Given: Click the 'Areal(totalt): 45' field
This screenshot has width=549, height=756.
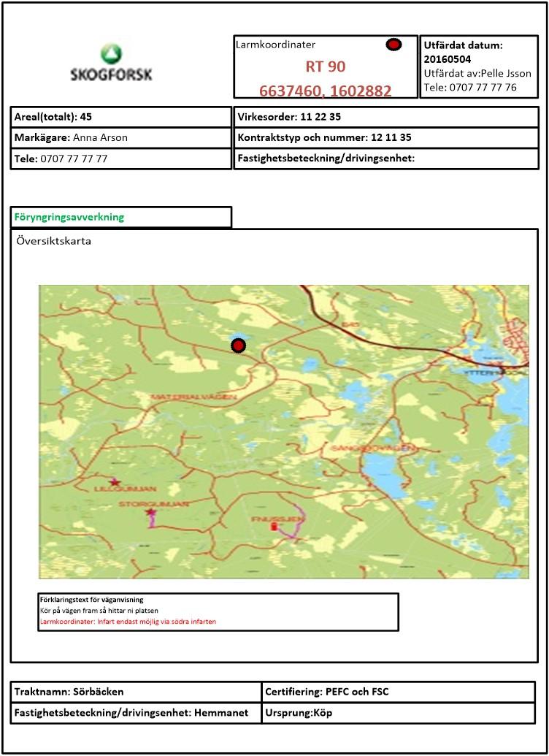Looking at the screenshot, I should [121, 117].
